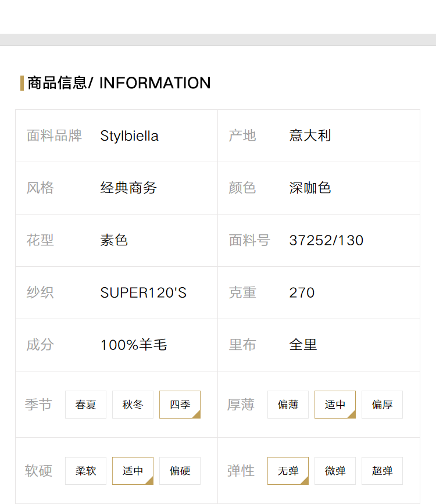
Task: Click the pattern value 素色
Action: coord(114,240)
